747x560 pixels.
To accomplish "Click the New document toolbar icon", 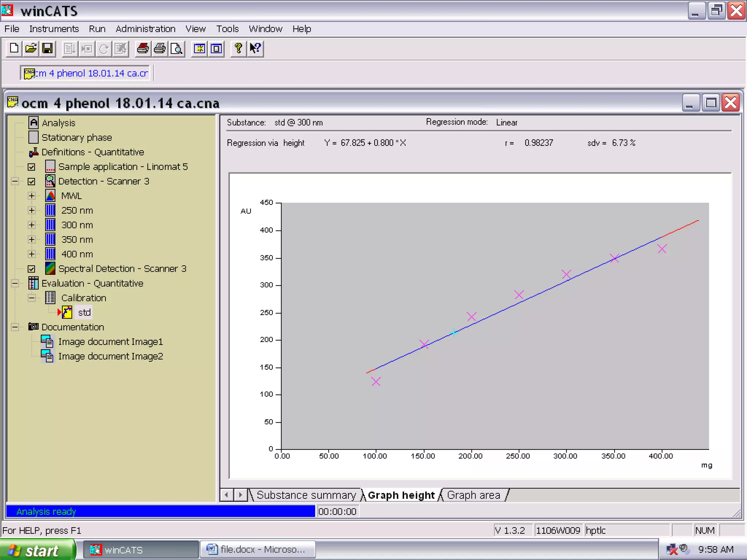I will point(14,48).
